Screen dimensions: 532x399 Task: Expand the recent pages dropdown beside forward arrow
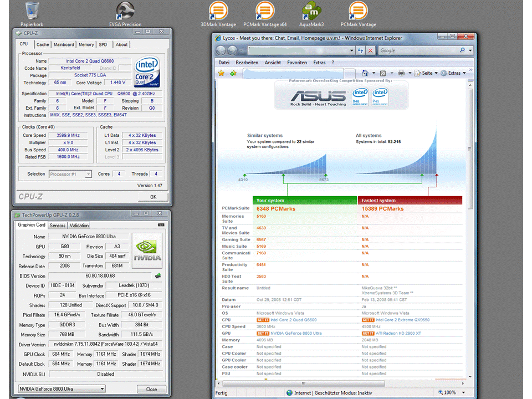(x=241, y=50)
